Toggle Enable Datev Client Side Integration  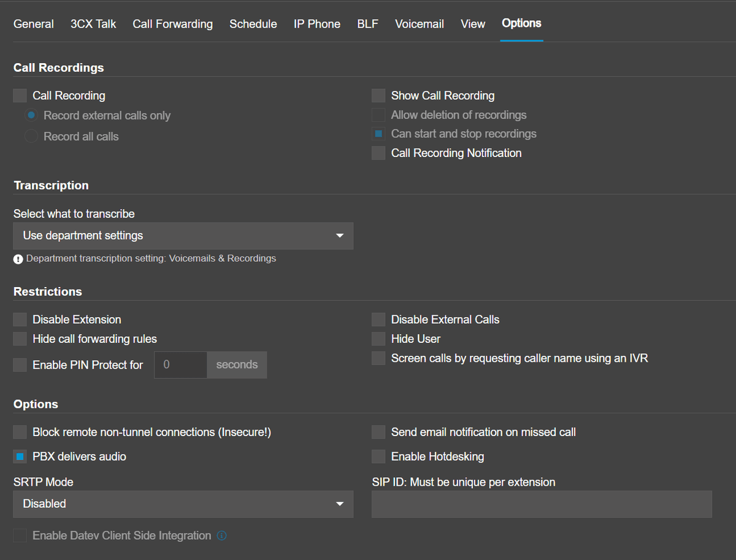click(x=20, y=535)
